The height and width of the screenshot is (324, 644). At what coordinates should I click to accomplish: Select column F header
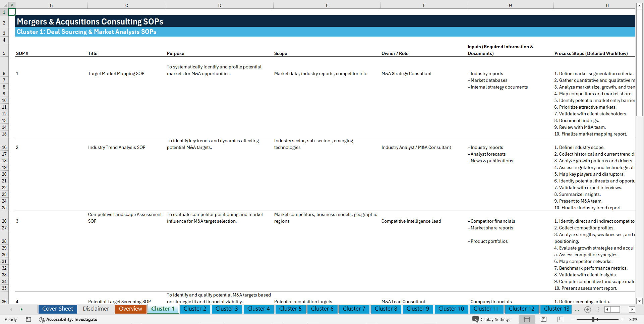click(x=424, y=5)
